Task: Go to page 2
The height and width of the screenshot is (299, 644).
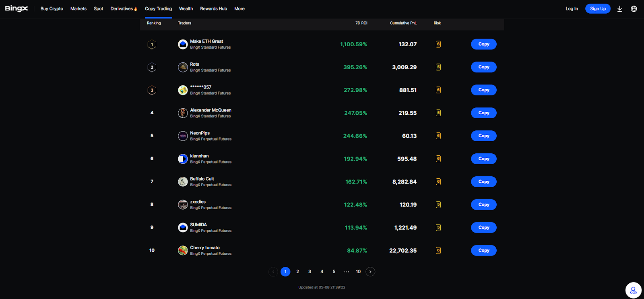Action: tap(297, 272)
